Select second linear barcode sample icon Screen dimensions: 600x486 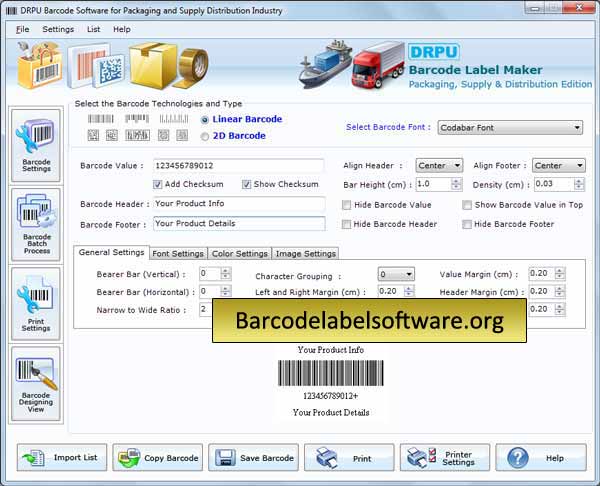pyautogui.click(x=137, y=119)
